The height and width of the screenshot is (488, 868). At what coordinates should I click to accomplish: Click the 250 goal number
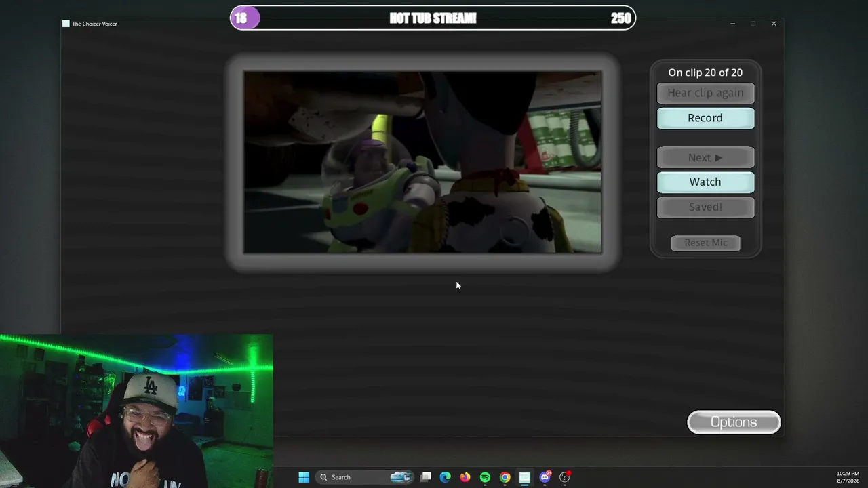pos(620,18)
